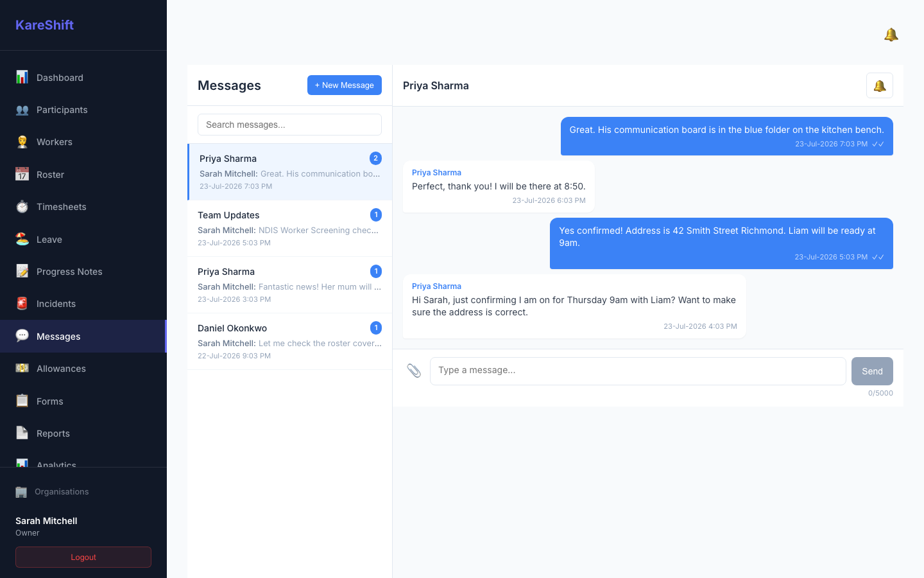The image size is (924, 578).
Task: Open the Roster calendar icon
Action: coord(22,174)
